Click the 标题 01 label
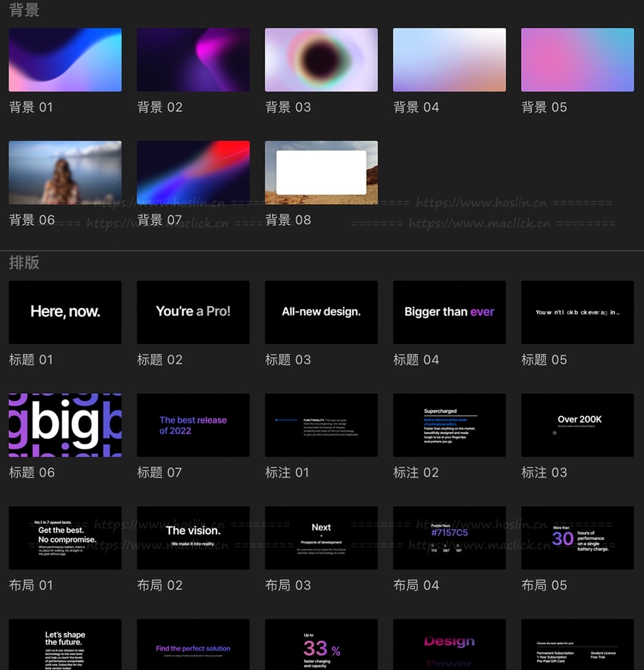Image resolution: width=644 pixels, height=670 pixels. 31,359
